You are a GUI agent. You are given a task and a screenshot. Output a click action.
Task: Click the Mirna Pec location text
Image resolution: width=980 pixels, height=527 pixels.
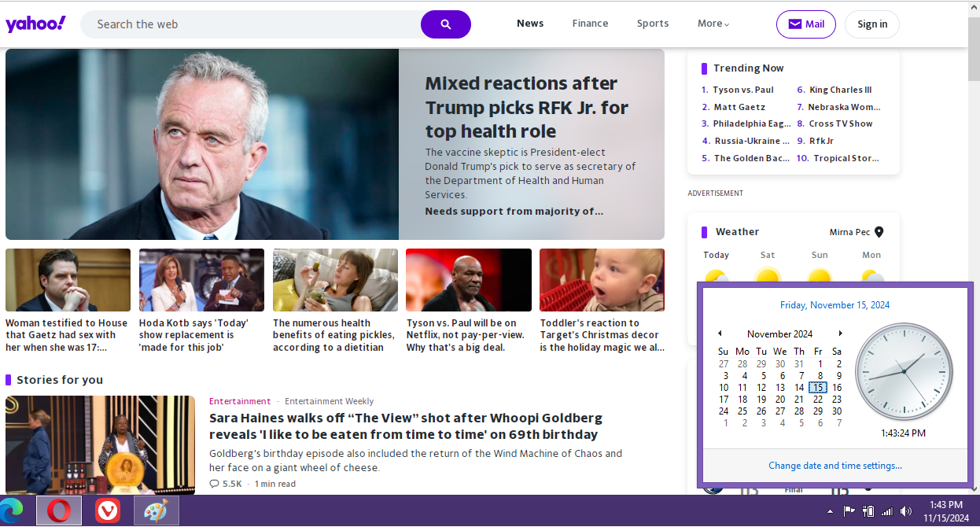point(849,232)
